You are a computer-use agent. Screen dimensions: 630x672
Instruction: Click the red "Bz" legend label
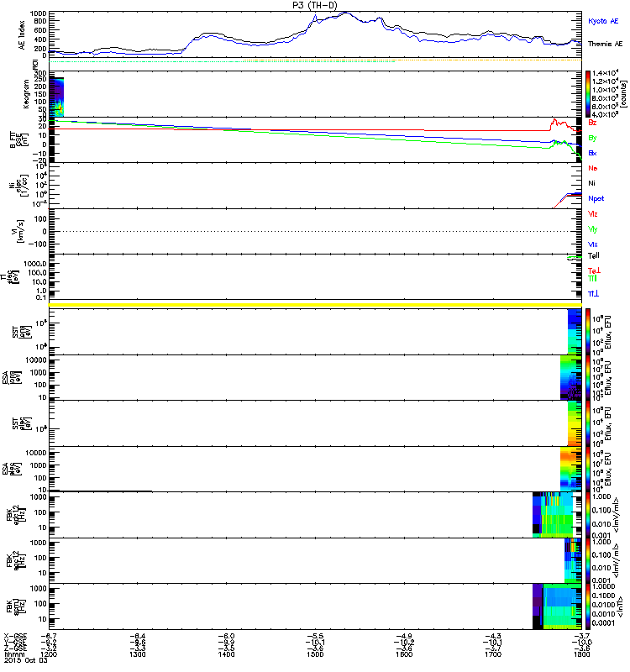coord(592,123)
